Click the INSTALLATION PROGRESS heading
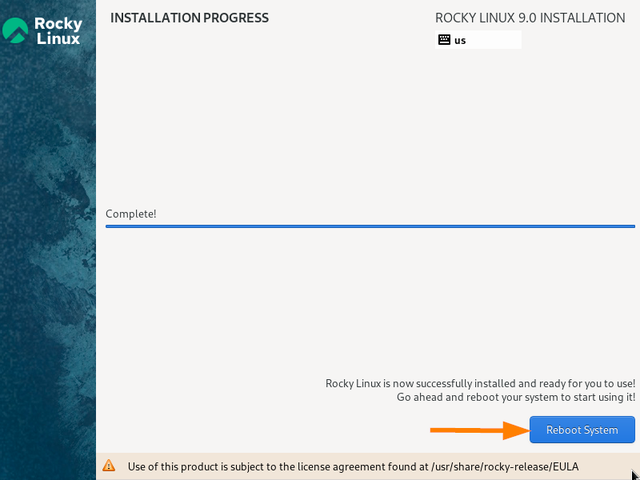This screenshot has width=640, height=480. (189, 18)
